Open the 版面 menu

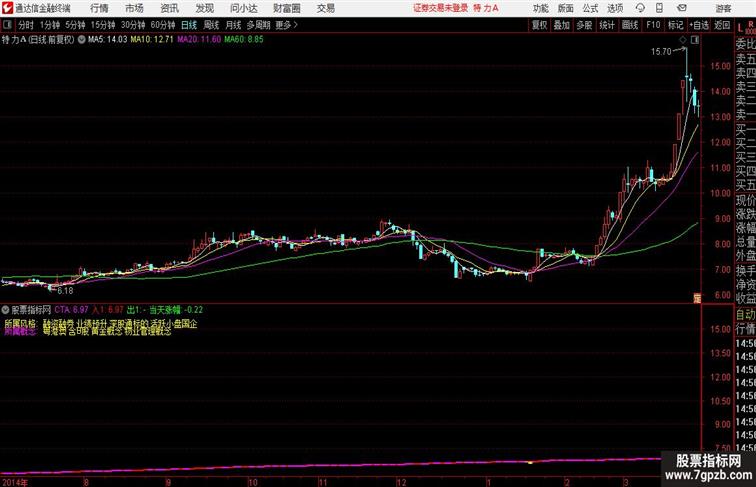click(566, 8)
